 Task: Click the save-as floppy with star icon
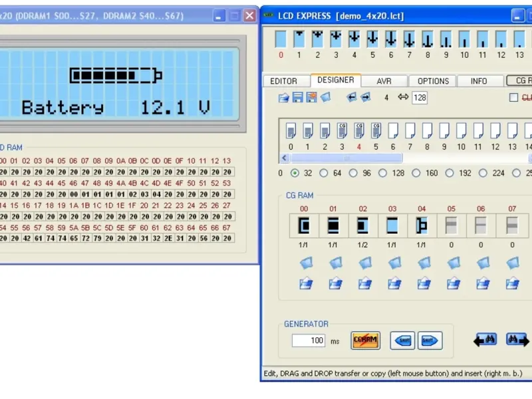(311, 97)
